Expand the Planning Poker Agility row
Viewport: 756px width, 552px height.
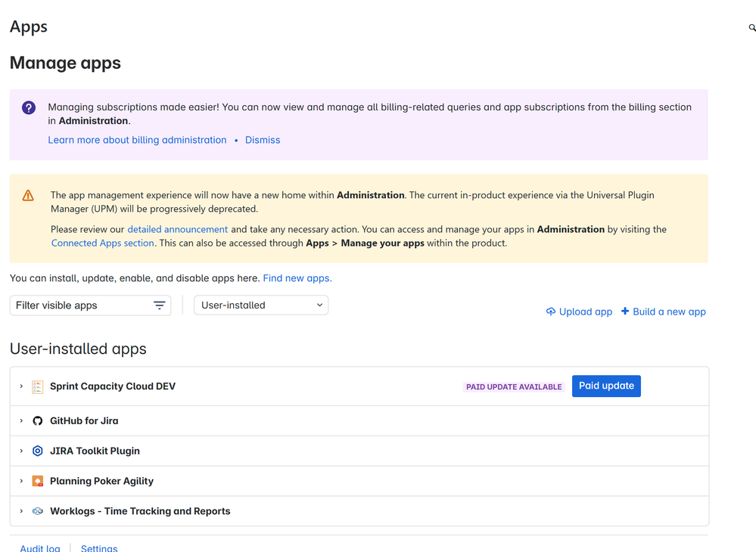pyautogui.click(x=21, y=481)
